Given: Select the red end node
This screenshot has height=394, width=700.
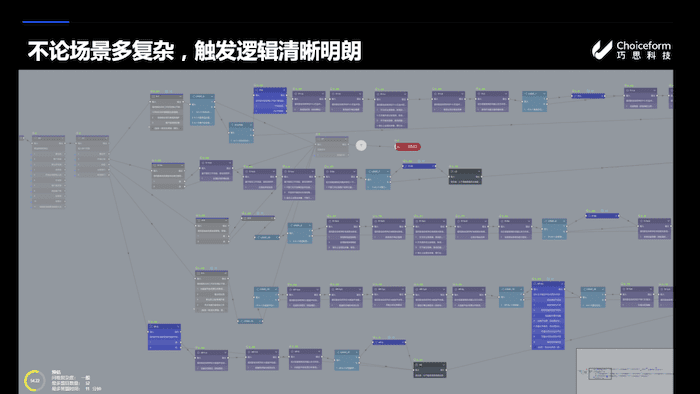Looking at the screenshot, I should pos(408,147).
